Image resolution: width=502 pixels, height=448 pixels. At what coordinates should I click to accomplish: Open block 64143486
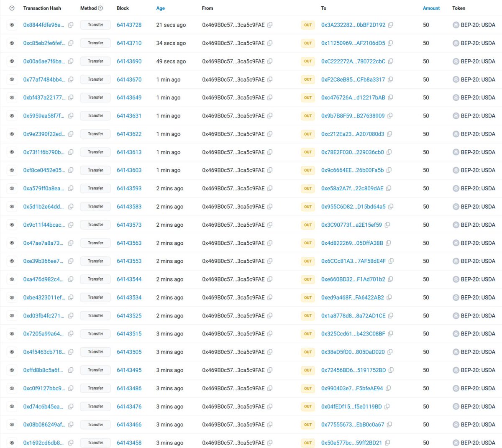coord(129,388)
